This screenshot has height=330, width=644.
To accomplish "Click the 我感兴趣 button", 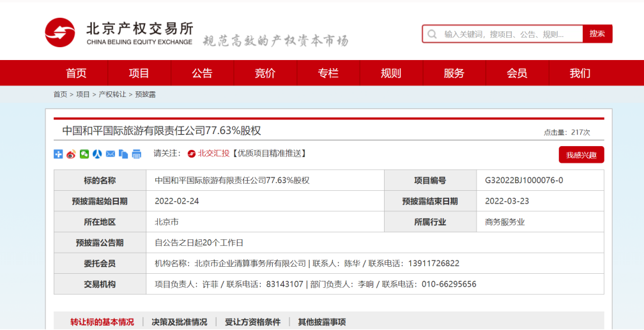I will [x=581, y=154].
